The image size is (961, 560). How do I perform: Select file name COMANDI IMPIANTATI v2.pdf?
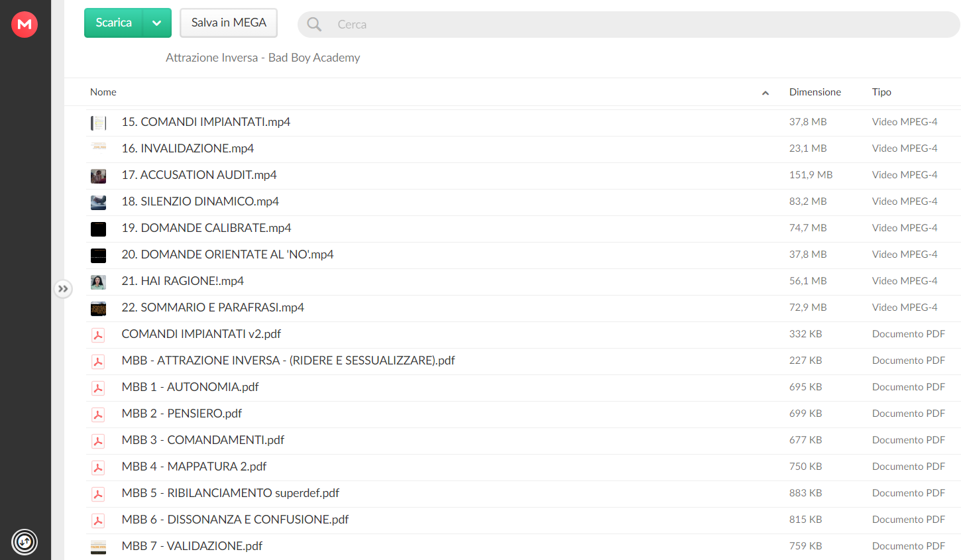click(201, 334)
